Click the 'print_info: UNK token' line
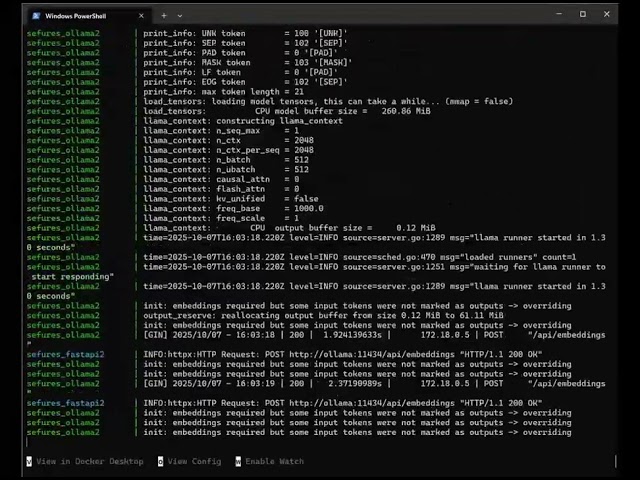 (x=245, y=33)
